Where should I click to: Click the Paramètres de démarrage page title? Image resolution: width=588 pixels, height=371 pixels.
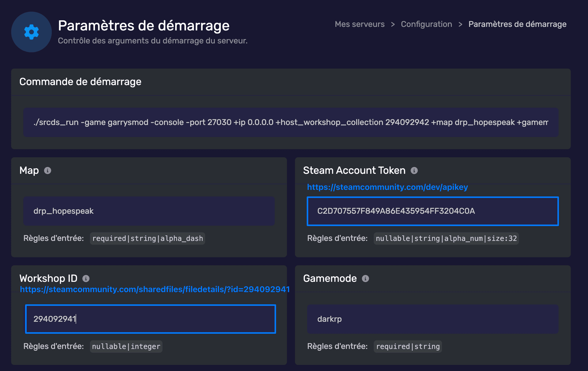(144, 26)
